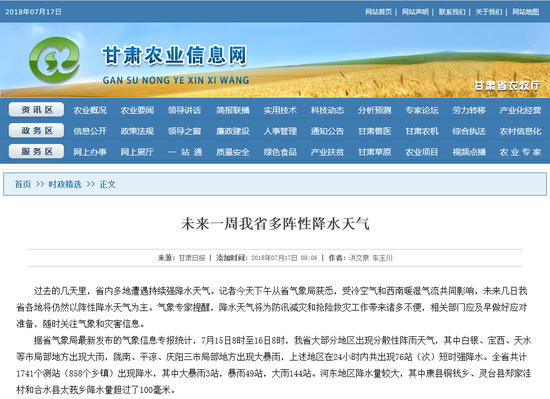The width and height of the screenshot is (550, 399).
Task: Click the green site logo icon
Action: 54,60
